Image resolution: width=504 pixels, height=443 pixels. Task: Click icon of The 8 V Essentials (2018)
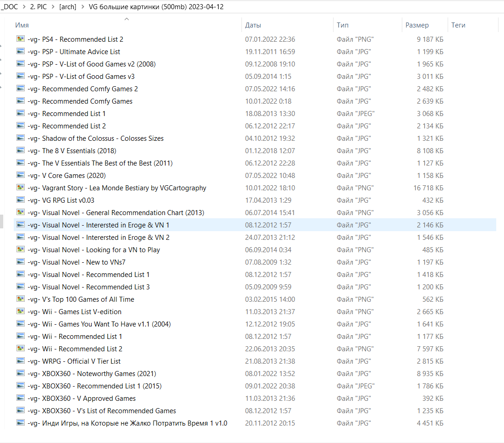tap(21, 150)
